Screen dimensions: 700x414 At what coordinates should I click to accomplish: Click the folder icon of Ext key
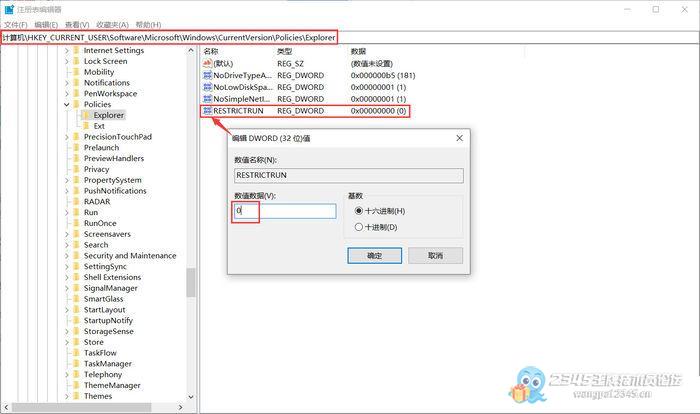(x=86, y=126)
